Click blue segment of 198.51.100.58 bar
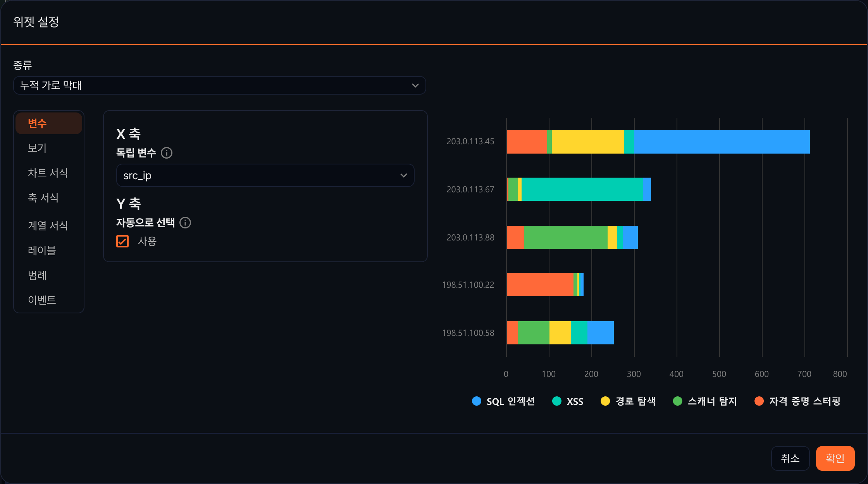Image resolution: width=868 pixels, height=484 pixels. pyautogui.click(x=601, y=333)
